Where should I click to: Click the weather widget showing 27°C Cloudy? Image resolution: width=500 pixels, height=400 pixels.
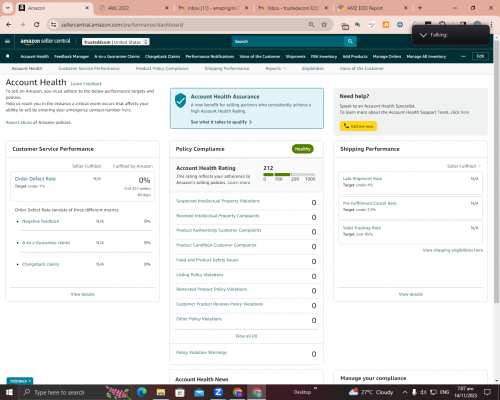click(371, 392)
